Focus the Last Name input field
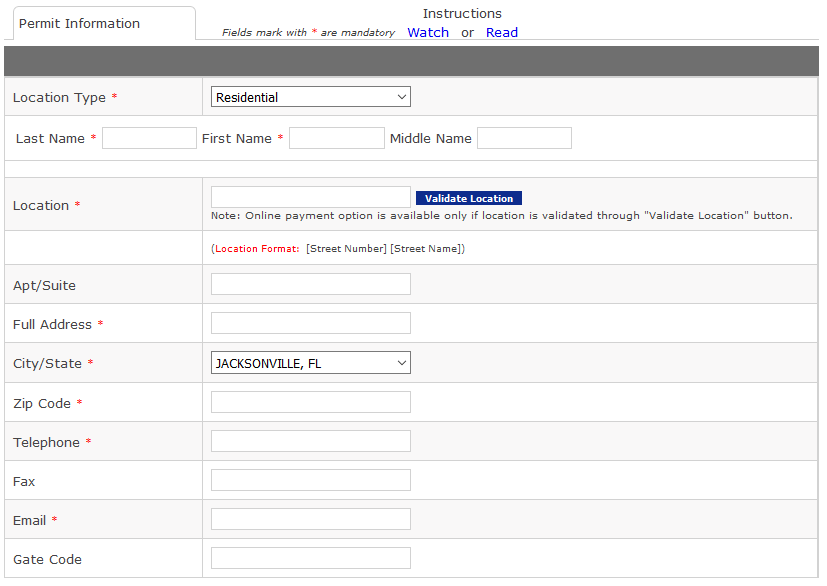The width and height of the screenshot is (827, 586). [149, 138]
